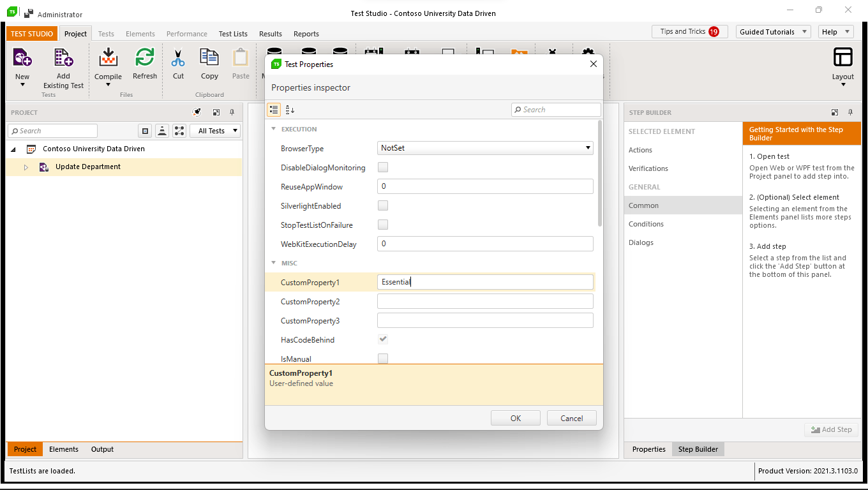Screen dimensions: 868x490
Task: Click the rocket icon in Project panel header
Action: pos(197,112)
